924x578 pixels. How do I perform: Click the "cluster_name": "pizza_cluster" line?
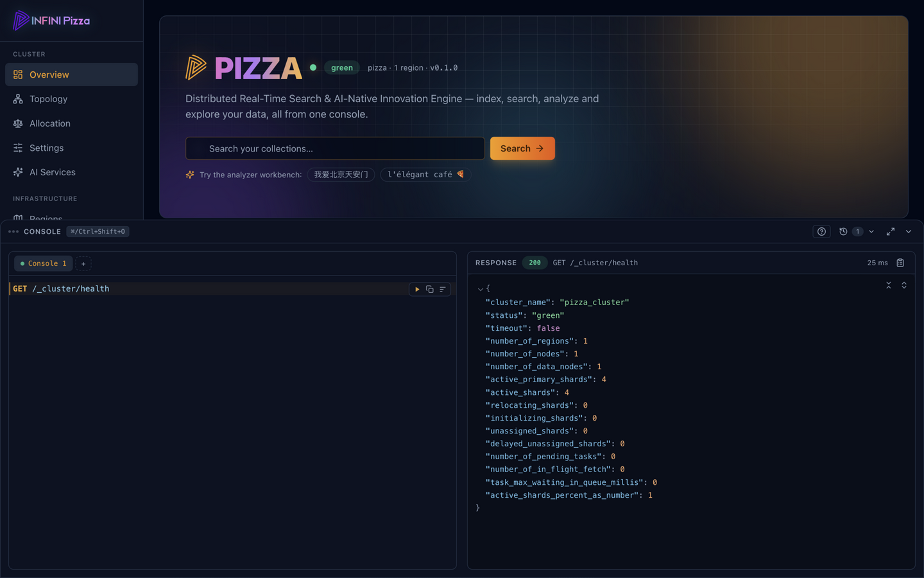click(x=557, y=302)
